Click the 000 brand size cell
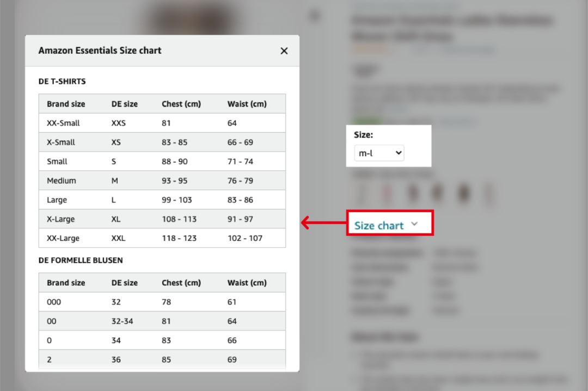 tap(53, 302)
